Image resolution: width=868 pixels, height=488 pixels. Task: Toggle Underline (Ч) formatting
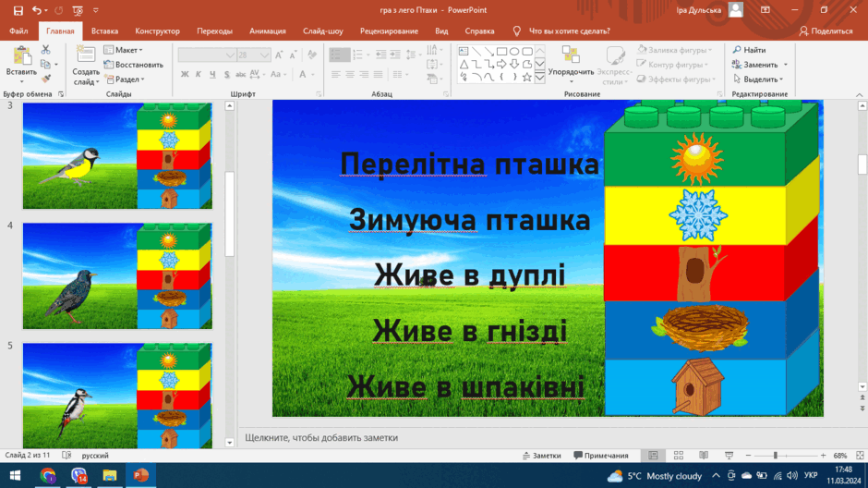[212, 74]
